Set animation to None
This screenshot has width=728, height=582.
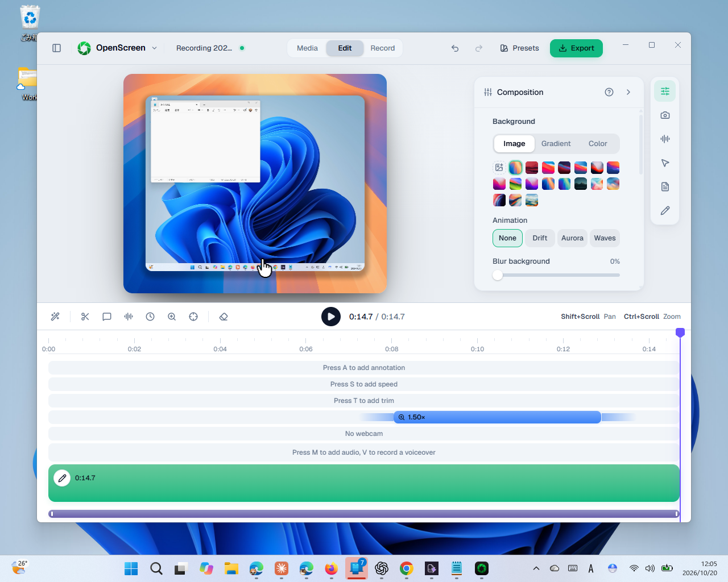click(507, 238)
